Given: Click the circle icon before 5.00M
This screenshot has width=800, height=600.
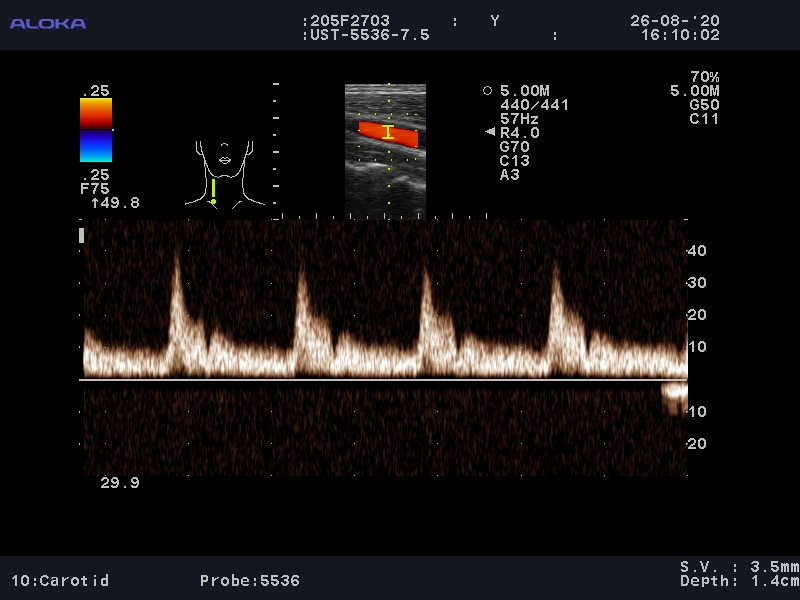Looking at the screenshot, I should [x=487, y=90].
